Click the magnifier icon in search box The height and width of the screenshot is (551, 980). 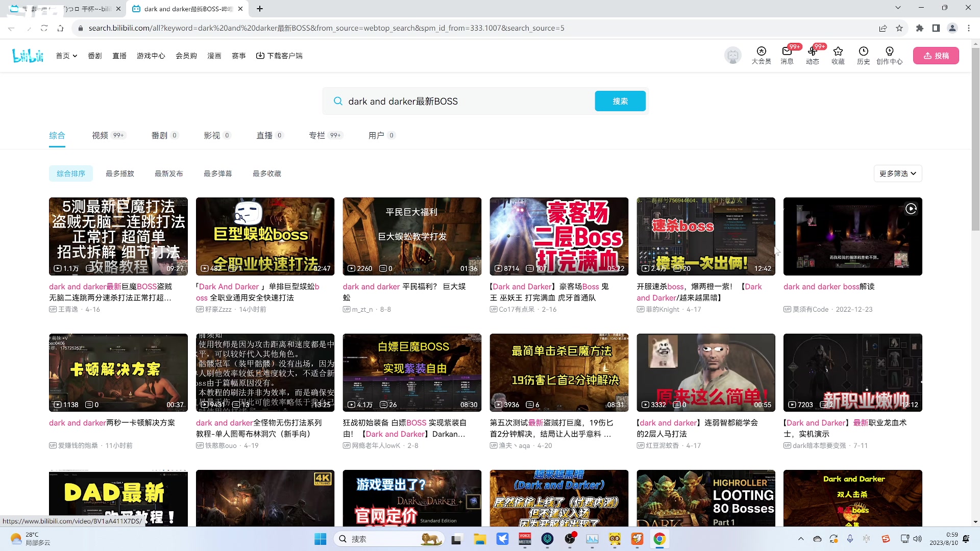click(337, 101)
